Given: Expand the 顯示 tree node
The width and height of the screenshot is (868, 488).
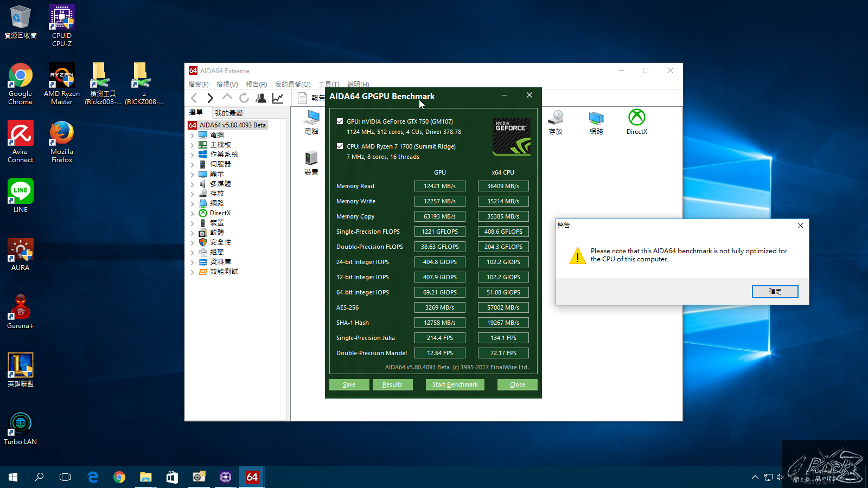Looking at the screenshot, I should coord(193,174).
